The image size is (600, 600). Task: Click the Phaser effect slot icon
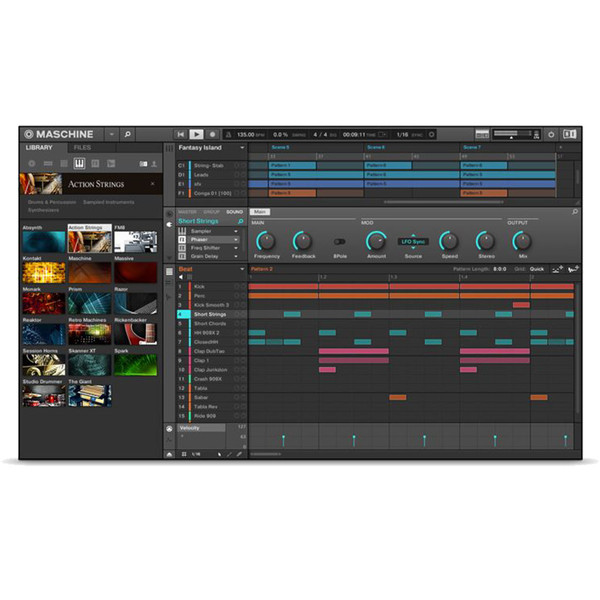182,240
